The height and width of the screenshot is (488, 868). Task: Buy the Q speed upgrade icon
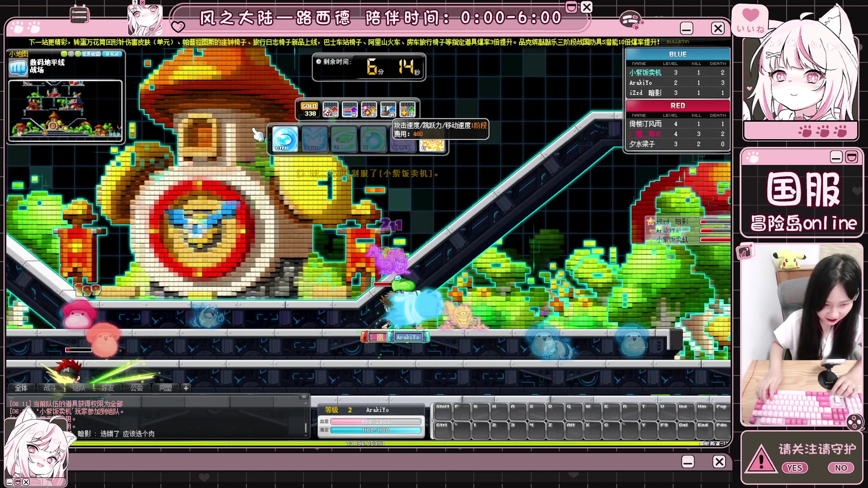point(330,109)
